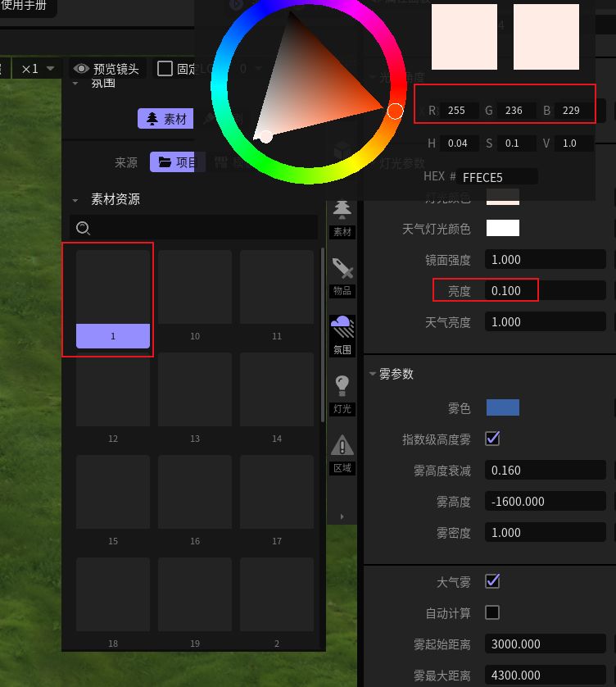Click the search magnifier icon in 素材资源
The height and width of the screenshot is (687, 616).
84,228
